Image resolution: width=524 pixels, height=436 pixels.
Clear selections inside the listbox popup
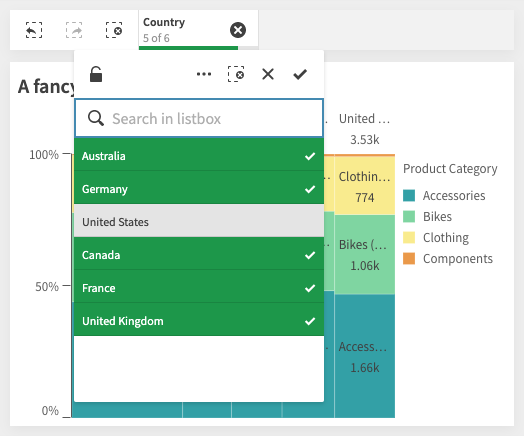236,74
